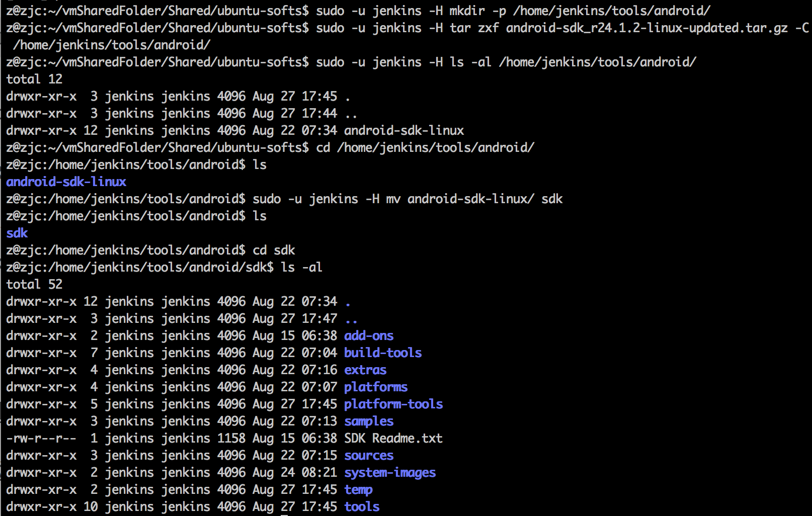Click the 'platforms' directory entry
Screen dimensions: 812x516
[376, 387]
